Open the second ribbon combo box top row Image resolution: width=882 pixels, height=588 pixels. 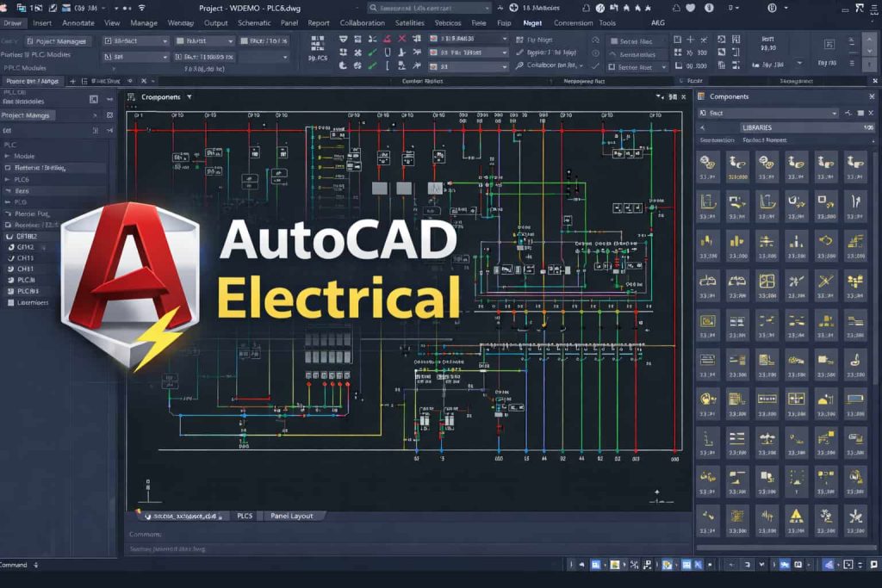coord(204,41)
